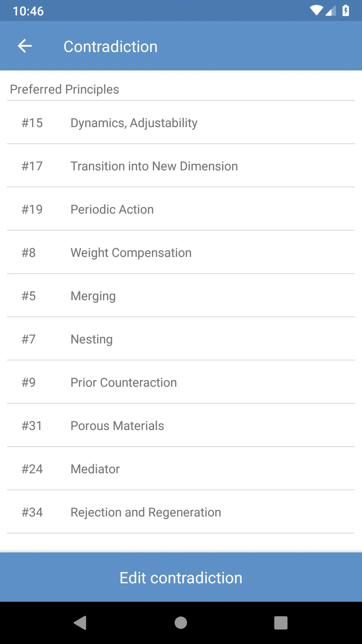Open Porous Materials principle #31
362x644 pixels.
point(181,426)
